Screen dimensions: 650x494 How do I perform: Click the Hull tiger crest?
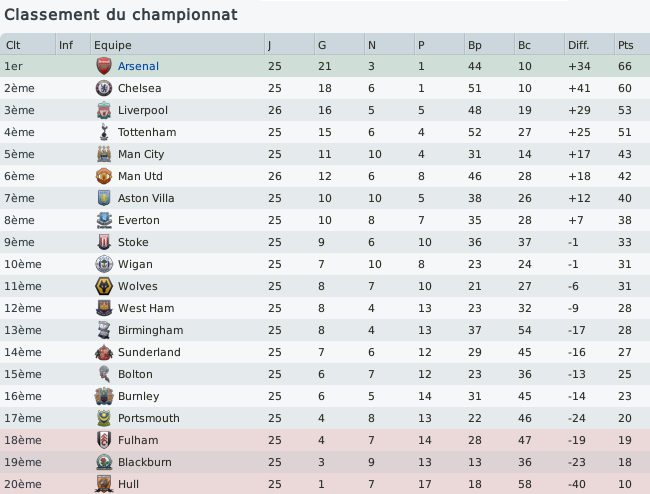[x=104, y=484]
